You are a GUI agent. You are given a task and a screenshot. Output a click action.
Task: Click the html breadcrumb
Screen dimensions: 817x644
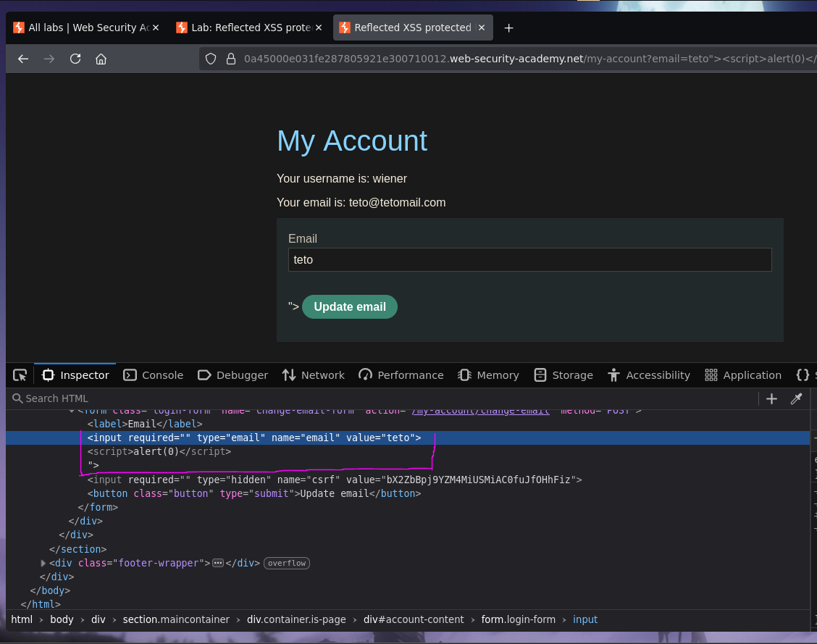click(22, 619)
